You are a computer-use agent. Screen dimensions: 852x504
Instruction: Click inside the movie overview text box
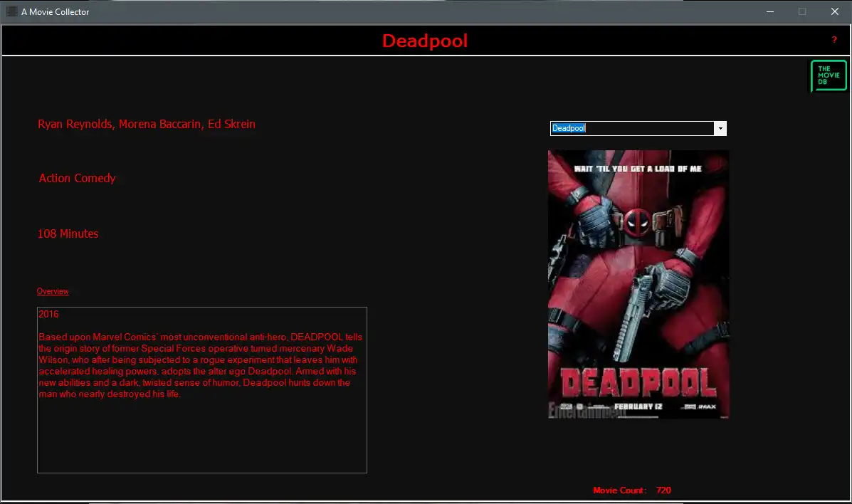click(202, 390)
